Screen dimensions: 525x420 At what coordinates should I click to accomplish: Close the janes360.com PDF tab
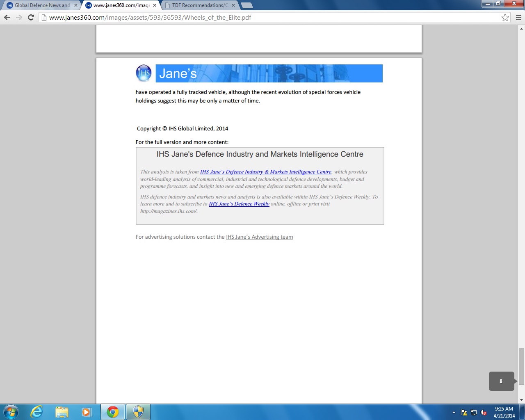(x=155, y=5)
